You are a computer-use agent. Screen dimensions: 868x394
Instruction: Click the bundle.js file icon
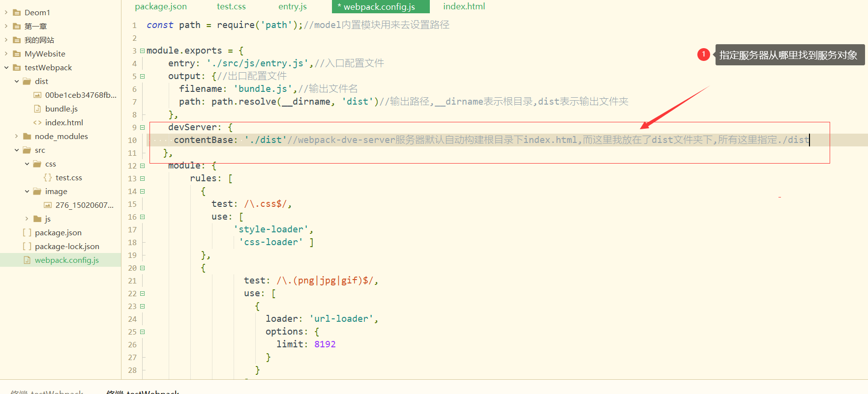click(x=37, y=109)
